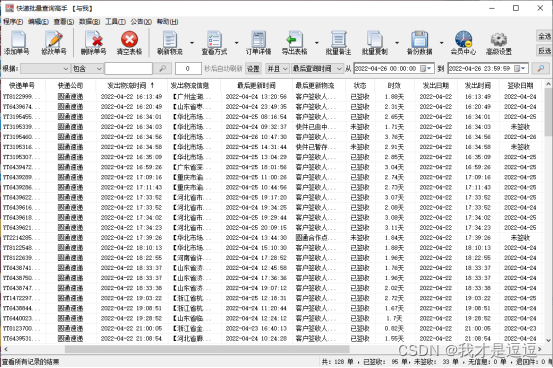The image size is (553, 368).
Task: Click the 设置 auto refresh button
Action: click(x=253, y=68)
